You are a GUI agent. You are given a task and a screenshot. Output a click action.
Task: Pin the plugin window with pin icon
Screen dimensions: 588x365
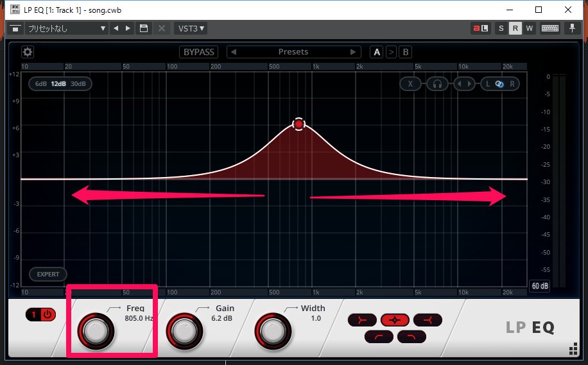pyautogui.click(x=571, y=28)
